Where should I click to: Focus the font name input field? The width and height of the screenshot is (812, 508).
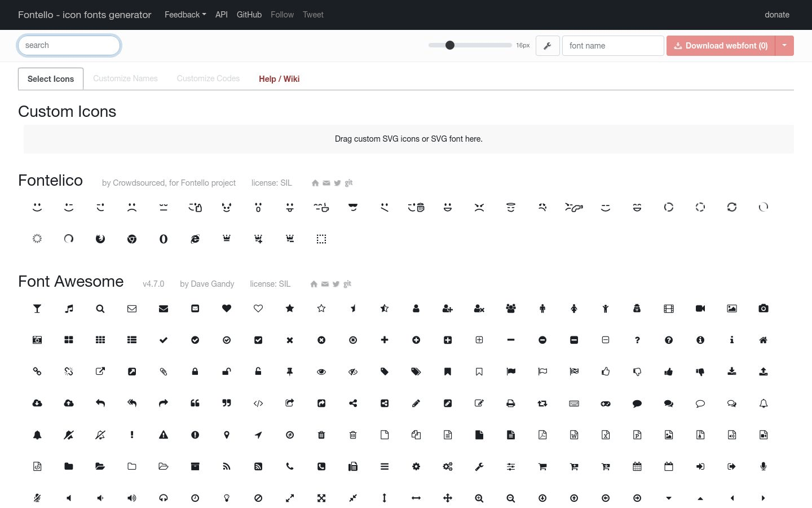(x=613, y=46)
